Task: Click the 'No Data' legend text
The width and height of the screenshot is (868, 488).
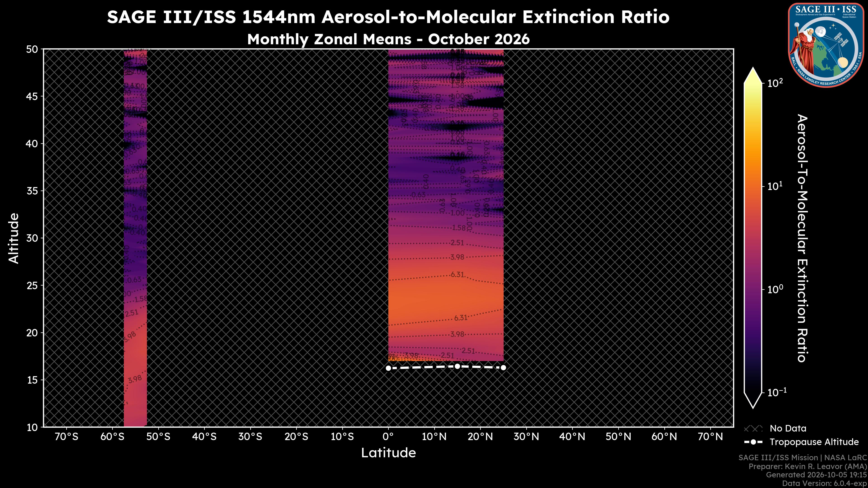Action: [x=788, y=428]
